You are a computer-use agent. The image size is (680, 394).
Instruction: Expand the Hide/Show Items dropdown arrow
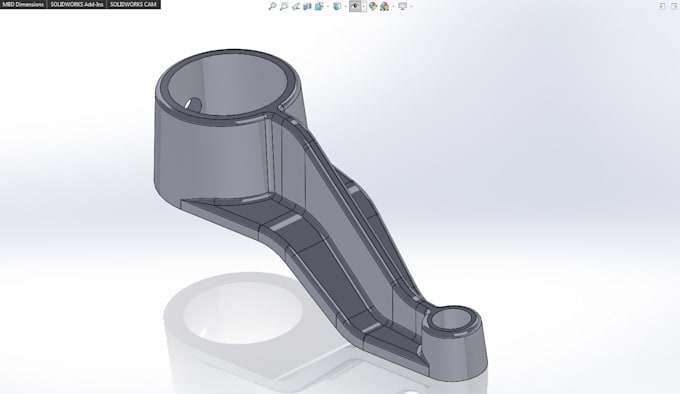coord(364,6)
